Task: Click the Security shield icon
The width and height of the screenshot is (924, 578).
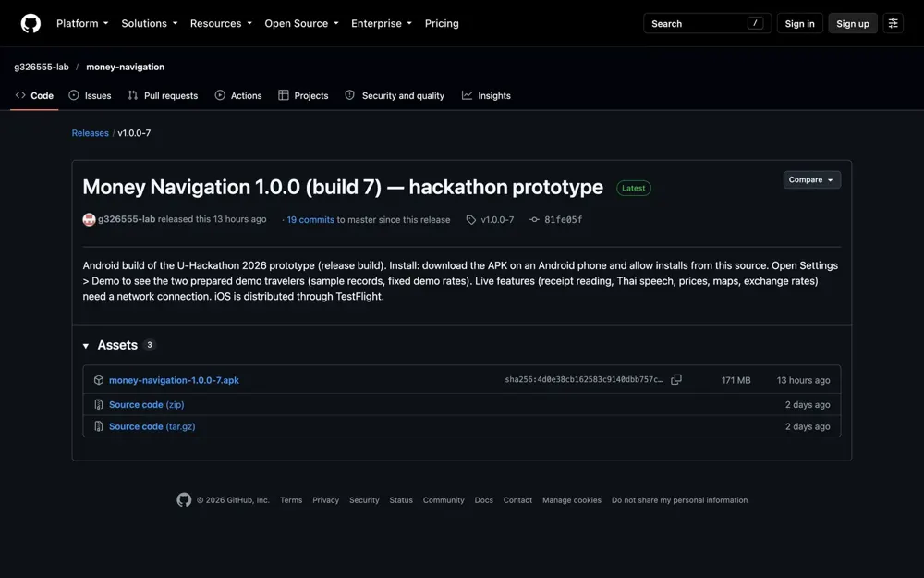Action: (x=349, y=95)
